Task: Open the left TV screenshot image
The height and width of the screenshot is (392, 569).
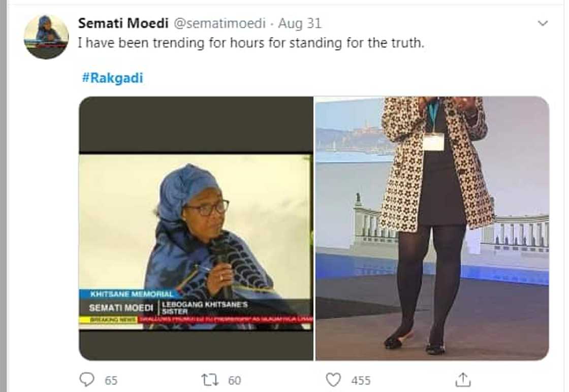Action: (196, 228)
